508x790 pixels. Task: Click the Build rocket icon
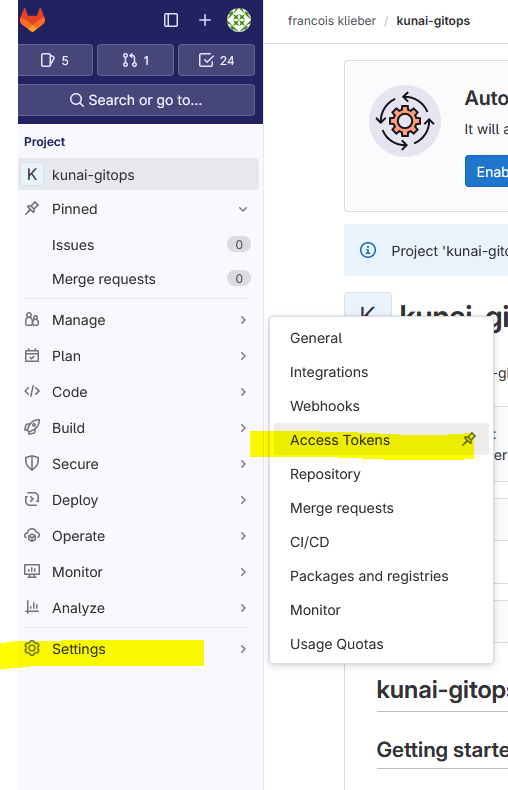point(32,427)
